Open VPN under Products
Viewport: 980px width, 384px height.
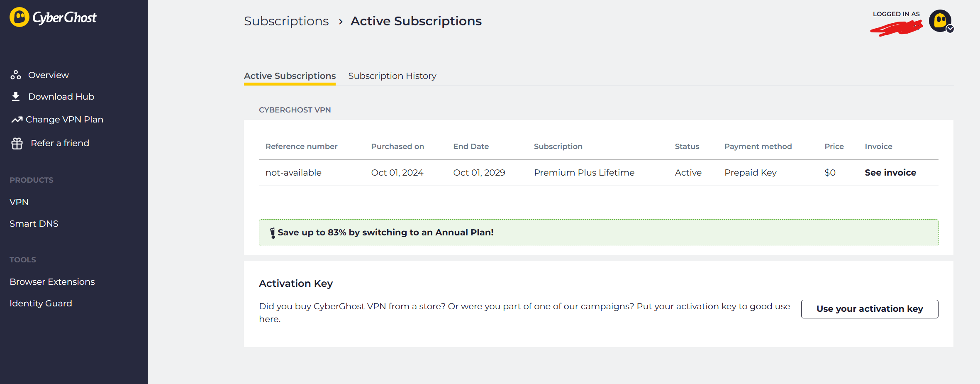pos(19,202)
